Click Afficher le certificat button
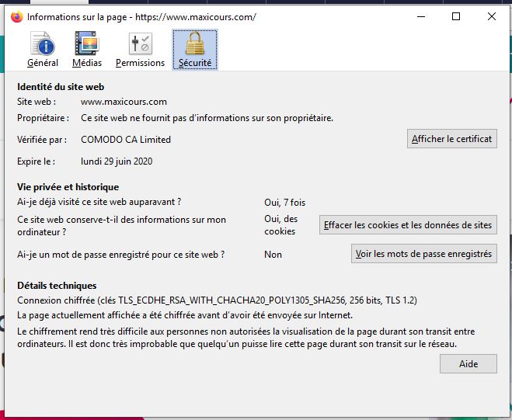Viewport: 512px width, 420px height. click(452, 139)
